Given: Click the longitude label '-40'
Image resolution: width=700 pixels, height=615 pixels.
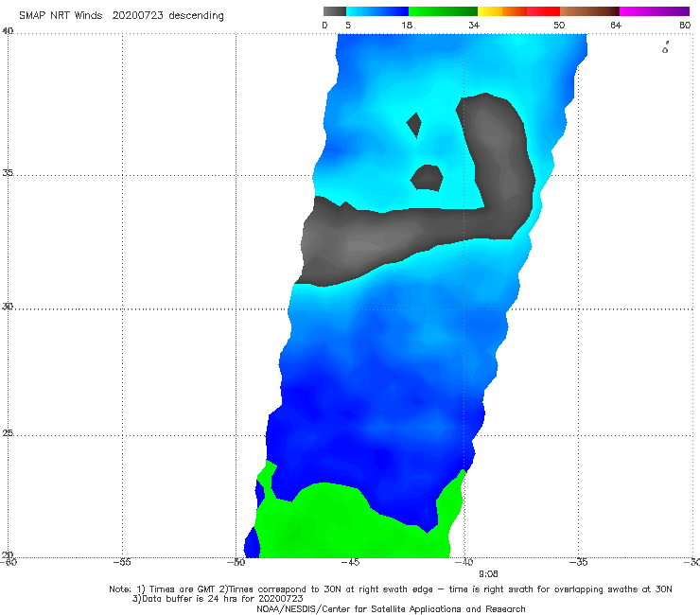Looking at the screenshot, I should point(464,562).
